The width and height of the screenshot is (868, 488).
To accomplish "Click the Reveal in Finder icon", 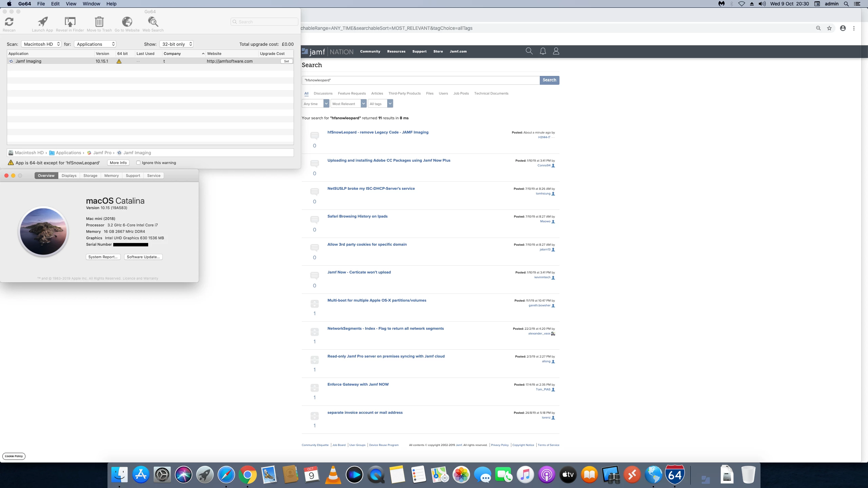I will coord(70,22).
